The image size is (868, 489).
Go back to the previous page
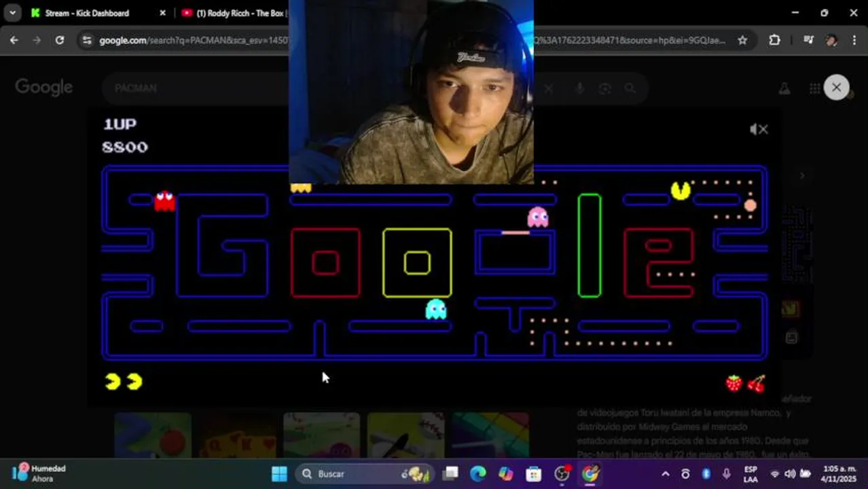pyautogui.click(x=14, y=40)
